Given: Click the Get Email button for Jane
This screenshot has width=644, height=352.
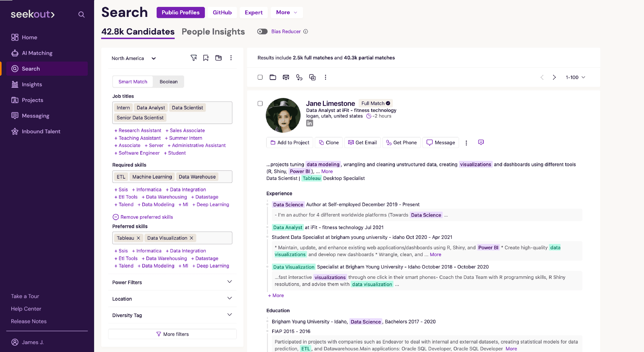Looking at the screenshot, I should click(x=362, y=142).
